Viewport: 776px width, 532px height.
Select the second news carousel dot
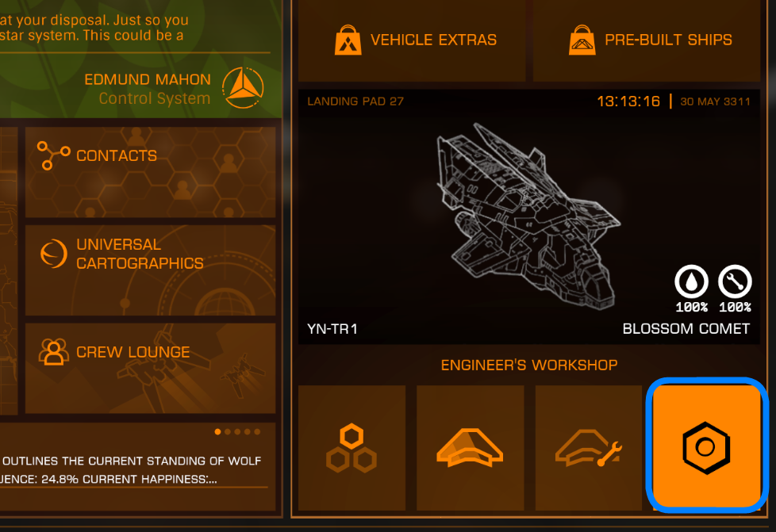(228, 431)
